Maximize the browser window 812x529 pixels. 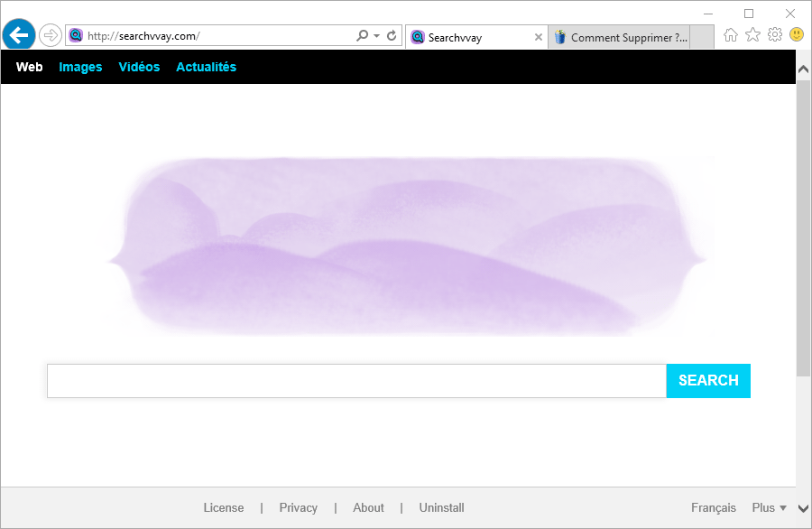749,14
